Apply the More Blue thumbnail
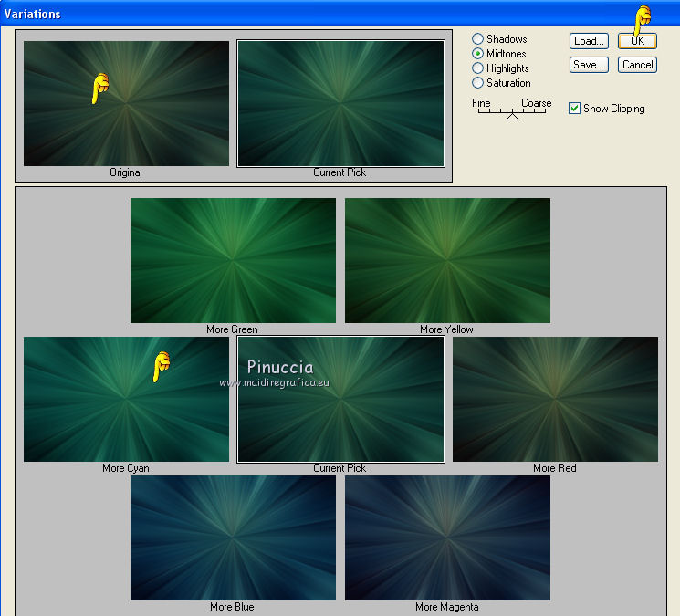680x616 pixels. pyautogui.click(x=233, y=538)
